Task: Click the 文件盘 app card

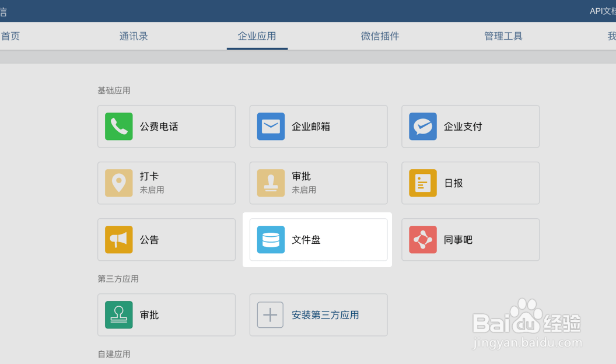Action: pyautogui.click(x=318, y=239)
